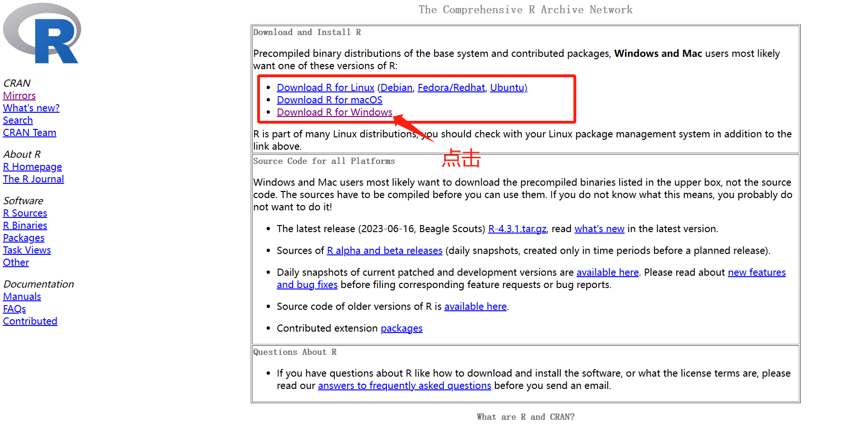Open Manuals documentation link
Viewport: 868px width, 424px height.
(x=22, y=297)
